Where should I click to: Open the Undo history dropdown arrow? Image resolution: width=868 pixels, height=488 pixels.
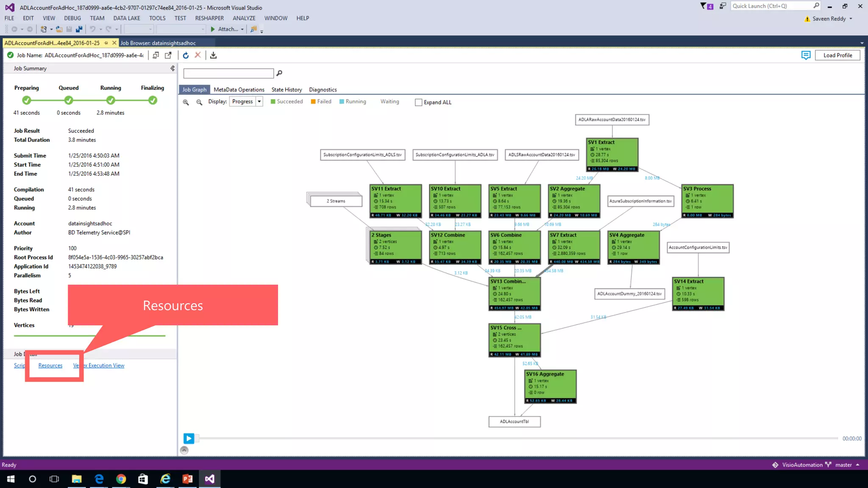point(100,30)
